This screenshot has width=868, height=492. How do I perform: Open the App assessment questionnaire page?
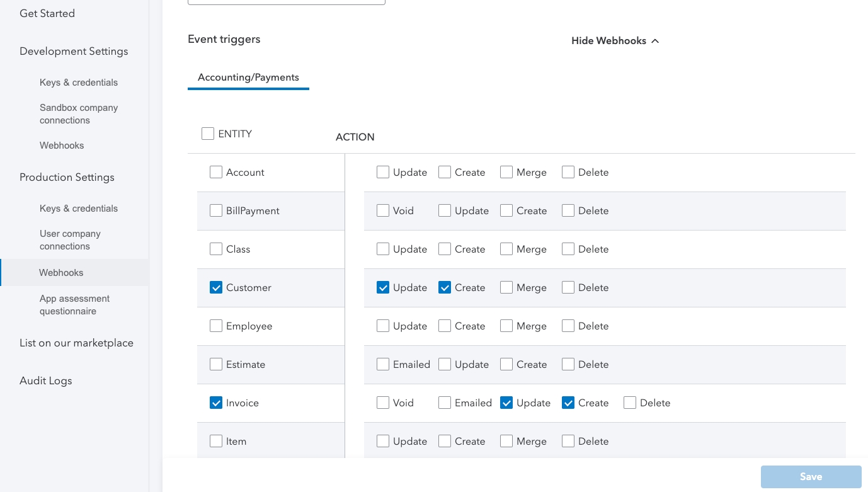[74, 305]
